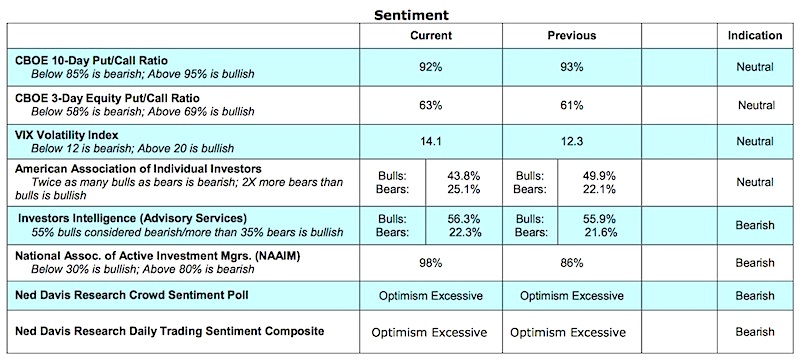
Task: Select the 12.3 previous VIX value
Action: point(571,142)
